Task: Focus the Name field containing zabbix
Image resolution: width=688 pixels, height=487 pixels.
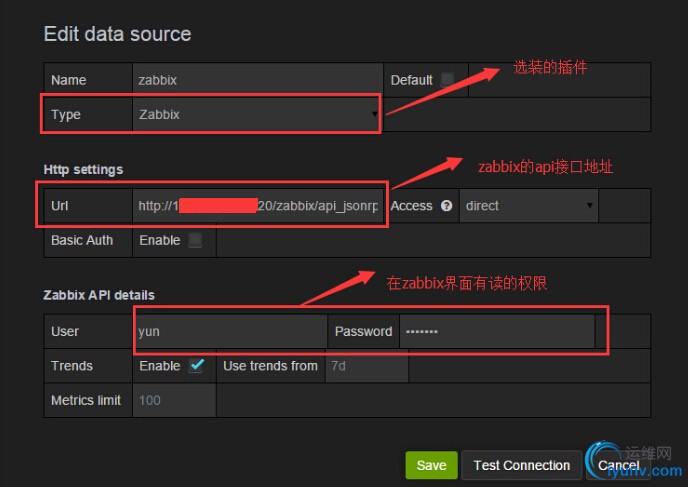Action: [256, 80]
